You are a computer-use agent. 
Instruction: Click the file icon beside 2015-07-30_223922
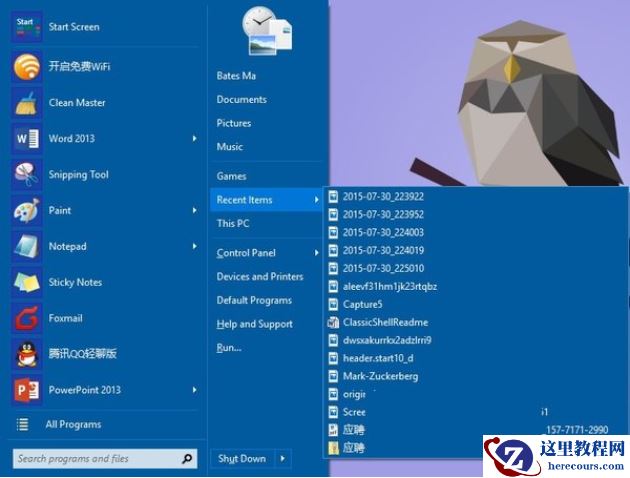(333, 197)
